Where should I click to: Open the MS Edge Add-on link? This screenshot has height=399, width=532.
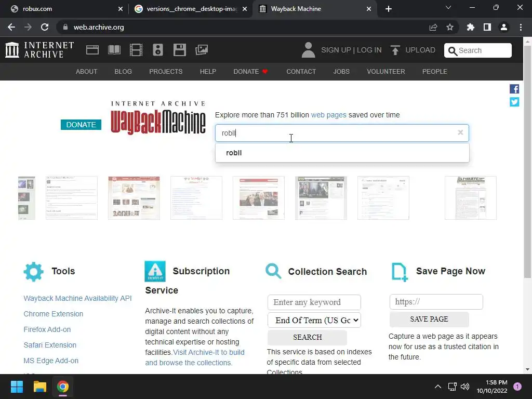click(51, 361)
